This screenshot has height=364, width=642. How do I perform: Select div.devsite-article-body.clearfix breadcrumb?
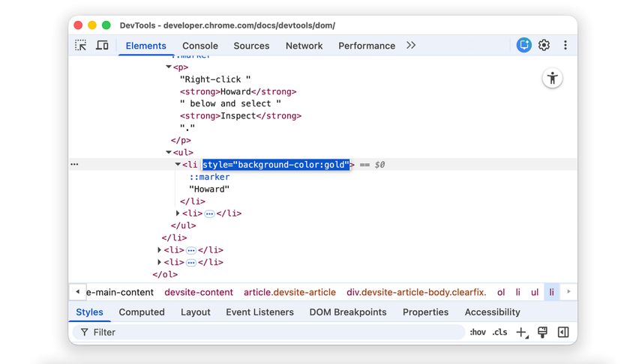pyautogui.click(x=416, y=292)
